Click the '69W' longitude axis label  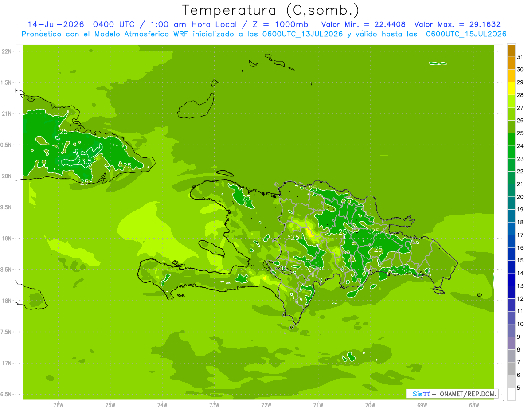click(422, 405)
